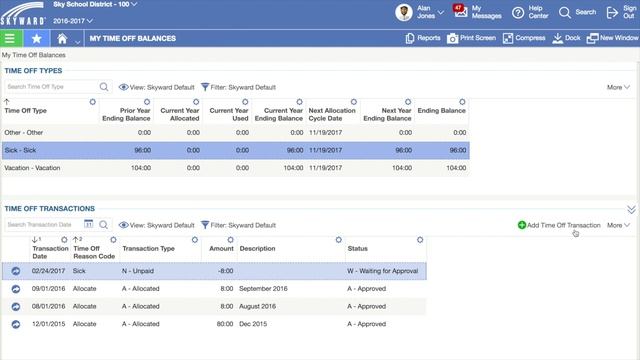This screenshot has height=360, width=640.
Task: Open column options for Current Year Allocated
Action: (196, 102)
